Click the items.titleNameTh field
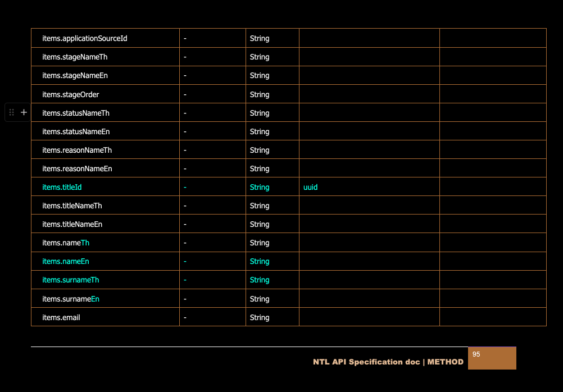563x392 pixels. pyautogui.click(x=72, y=206)
